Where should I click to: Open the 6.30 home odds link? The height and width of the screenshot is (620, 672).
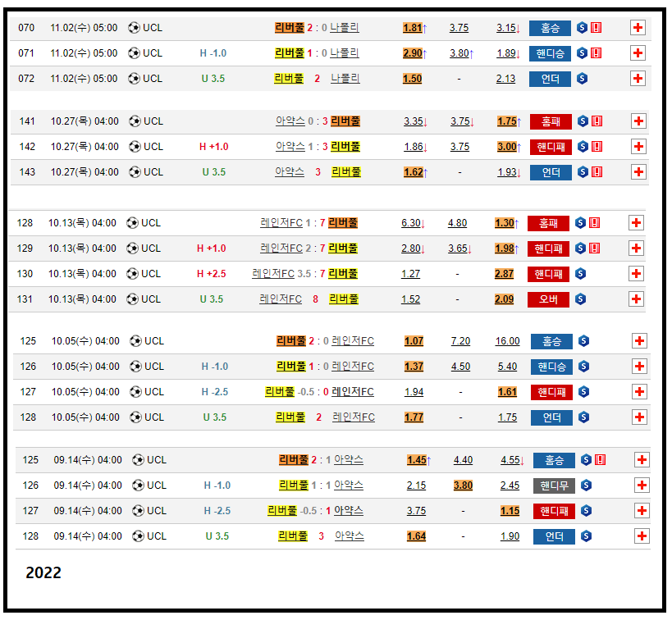click(x=412, y=223)
